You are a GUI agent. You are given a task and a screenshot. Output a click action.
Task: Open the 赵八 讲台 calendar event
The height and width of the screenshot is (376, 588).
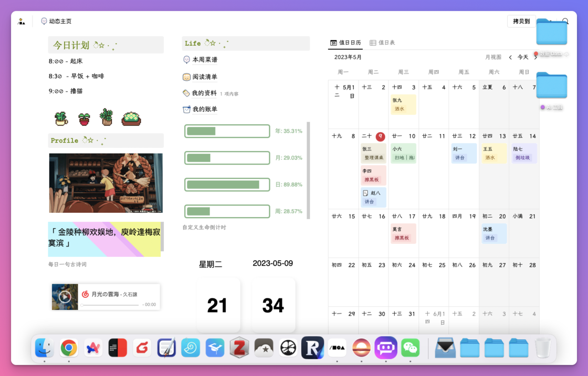coord(373,197)
